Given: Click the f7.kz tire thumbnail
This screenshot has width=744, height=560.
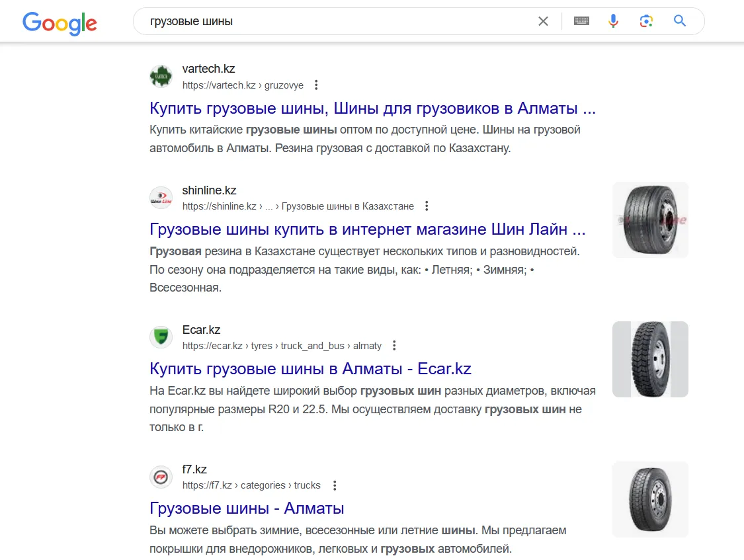Looking at the screenshot, I should pyautogui.click(x=650, y=499).
